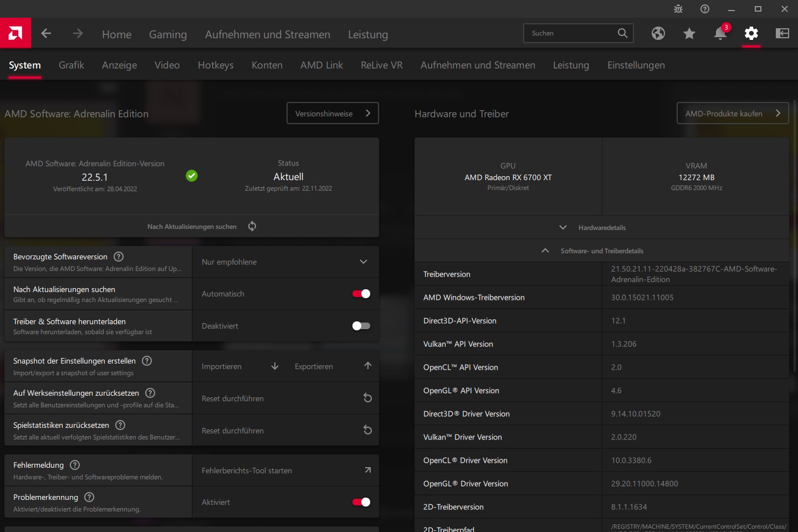Click Exportieren snapshot button
The width and height of the screenshot is (798, 532).
pyautogui.click(x=332, y=366)
